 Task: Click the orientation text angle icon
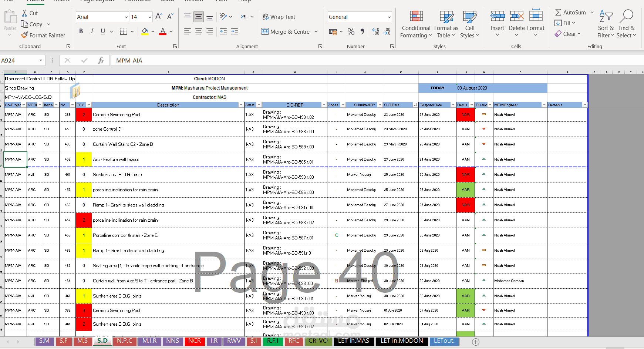tap(223, 17)
